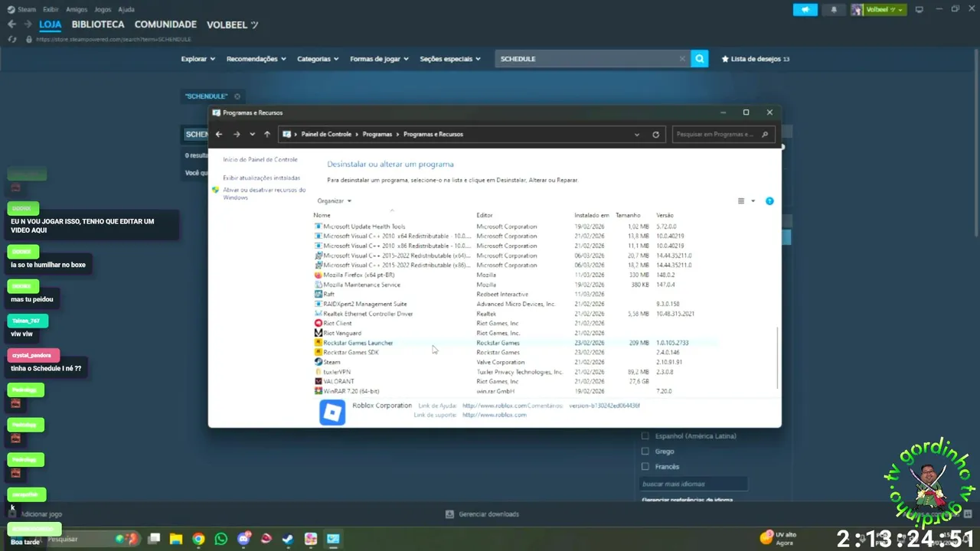Expand the Recomendações dropdown

256,59
